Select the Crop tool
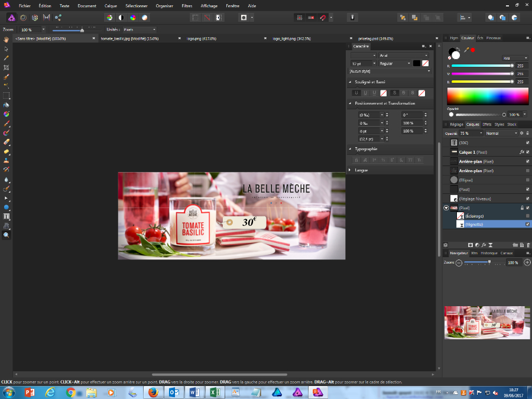This screenshot has height=399, width=532. 6,67
